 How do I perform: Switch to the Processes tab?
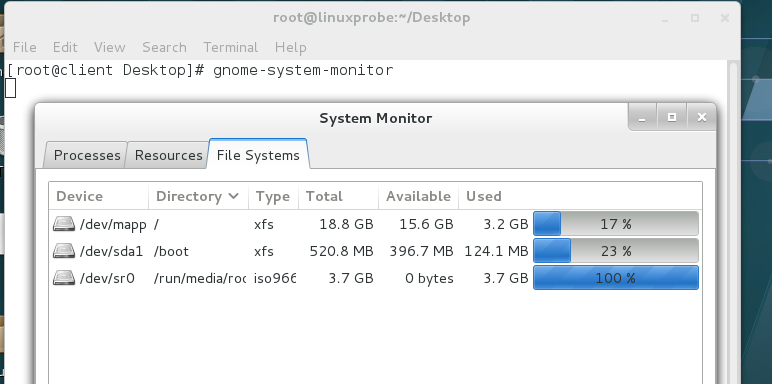87,155
